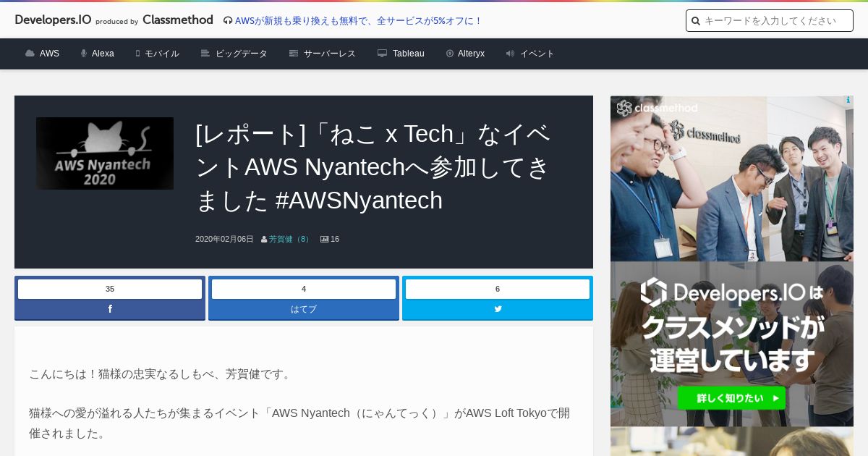
Task: Click the person icon before author name
Action: [x=264, y=240]
